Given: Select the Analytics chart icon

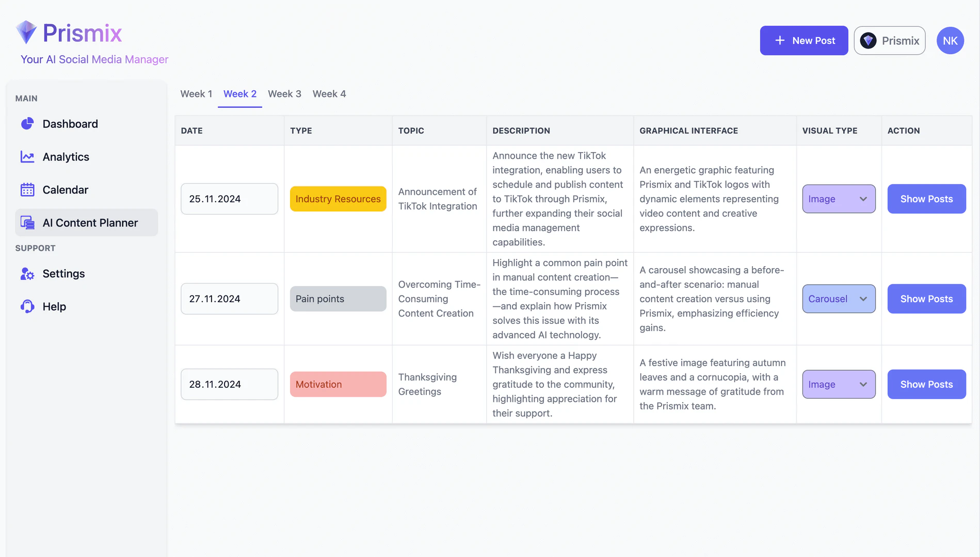Looking at the screenshot, I should [26, 157].
